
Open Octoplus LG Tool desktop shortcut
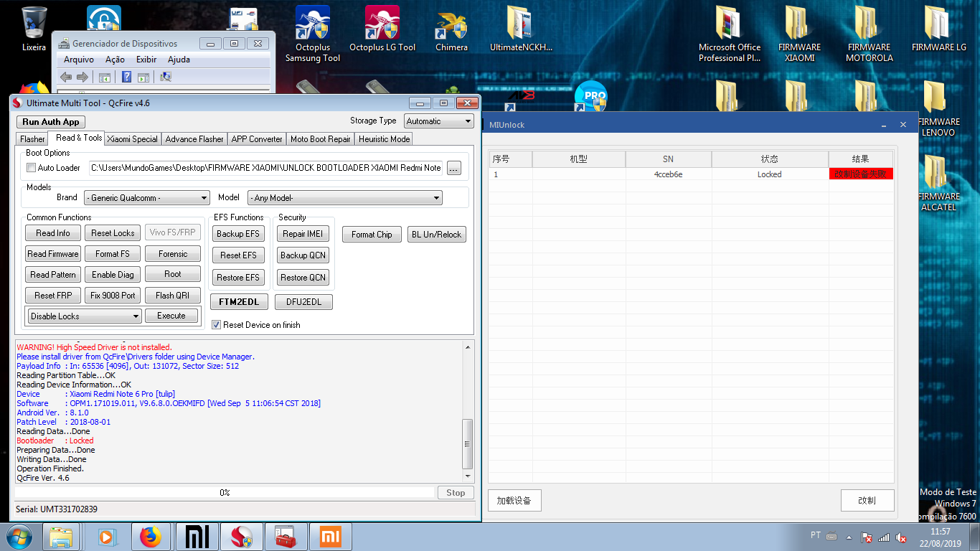click(382, 29)
